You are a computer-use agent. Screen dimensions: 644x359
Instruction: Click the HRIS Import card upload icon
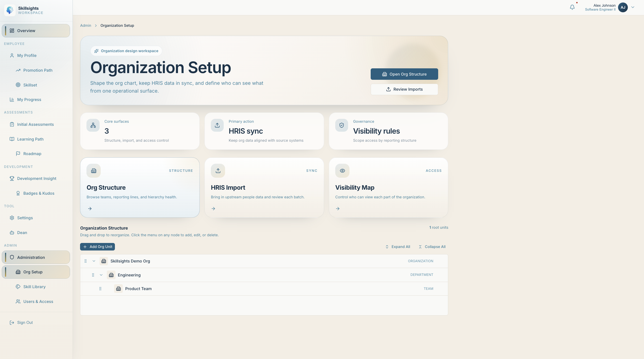click(218, 171)
